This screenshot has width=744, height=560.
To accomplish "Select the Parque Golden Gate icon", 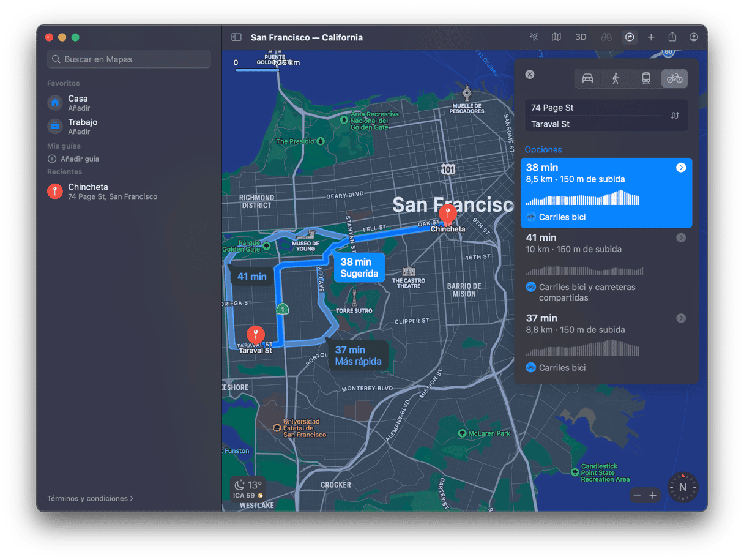I will tap(266, 245).
